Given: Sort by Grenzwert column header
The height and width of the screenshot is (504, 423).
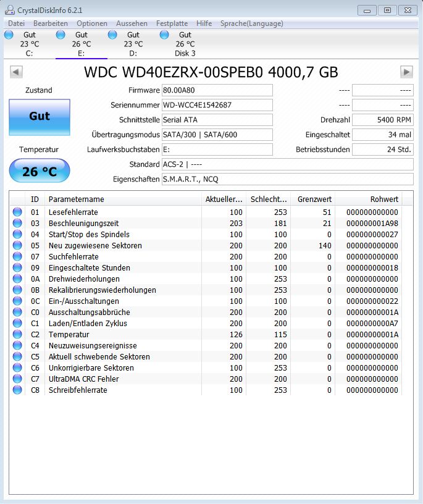Looking at the screenshot, I should [312, 199].
